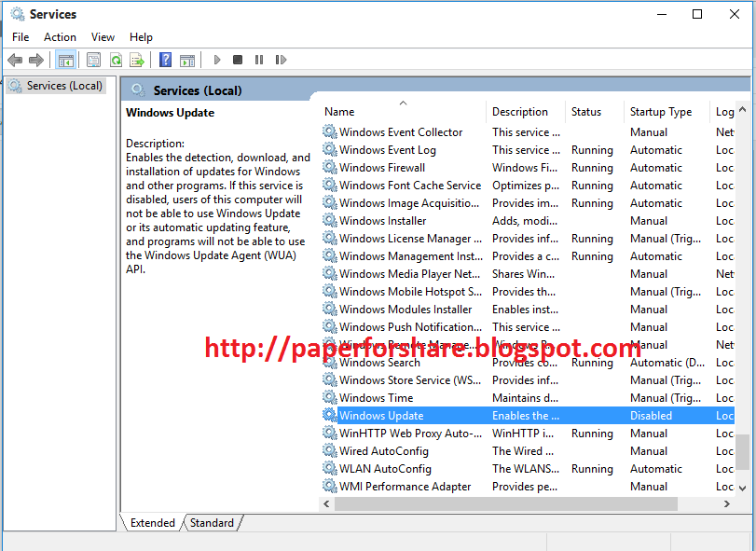The image size is (756, 551).
Task: Open the View menu
Action: 103,37
